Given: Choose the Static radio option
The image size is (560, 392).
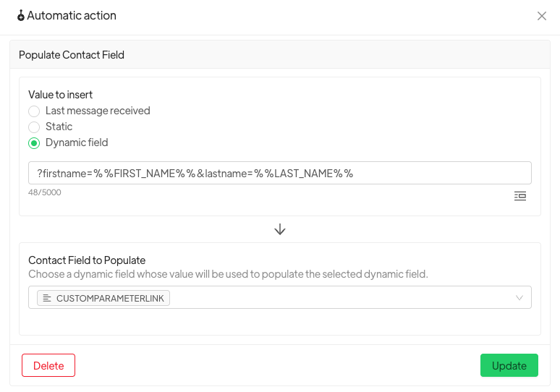Looking at the screenshot, I should coord(34,127).
